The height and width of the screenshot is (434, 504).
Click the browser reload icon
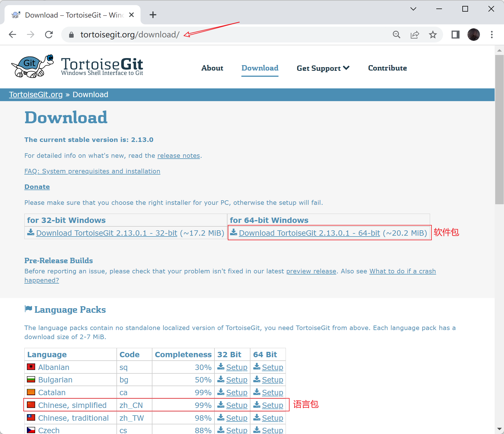[49, 35]
